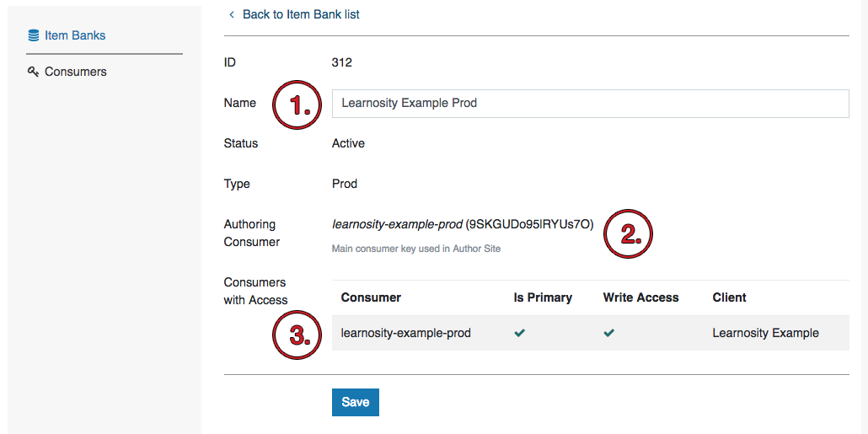Click the back chevron arrow icon

point(232,14)
